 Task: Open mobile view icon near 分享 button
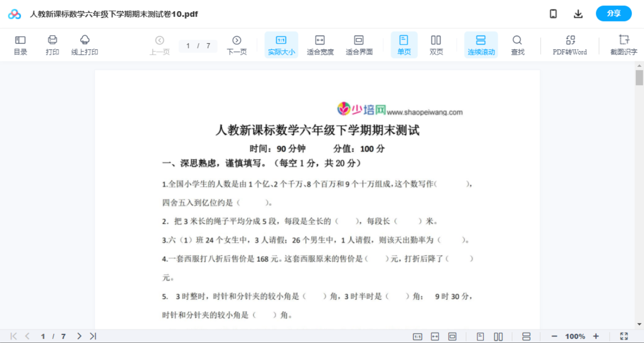point(553,13)
